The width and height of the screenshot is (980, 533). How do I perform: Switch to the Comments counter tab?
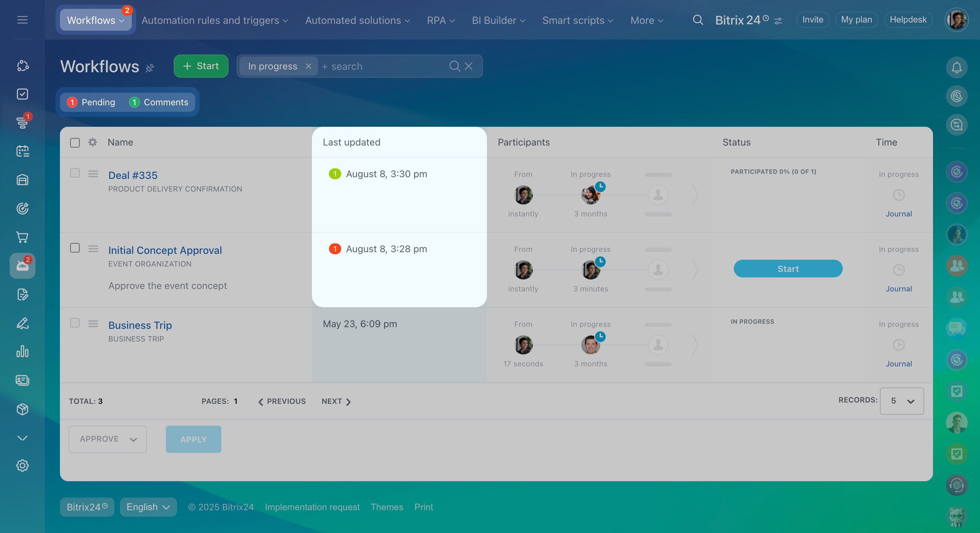click(x=159, y=103)
